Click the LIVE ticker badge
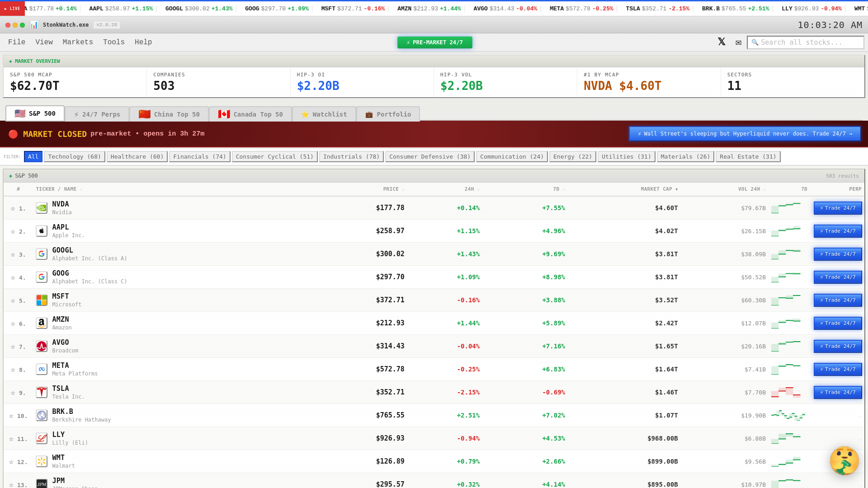Image resolution: width=868 pixels, height=488 pixels. pyautogui.click(x=12, y=9)
